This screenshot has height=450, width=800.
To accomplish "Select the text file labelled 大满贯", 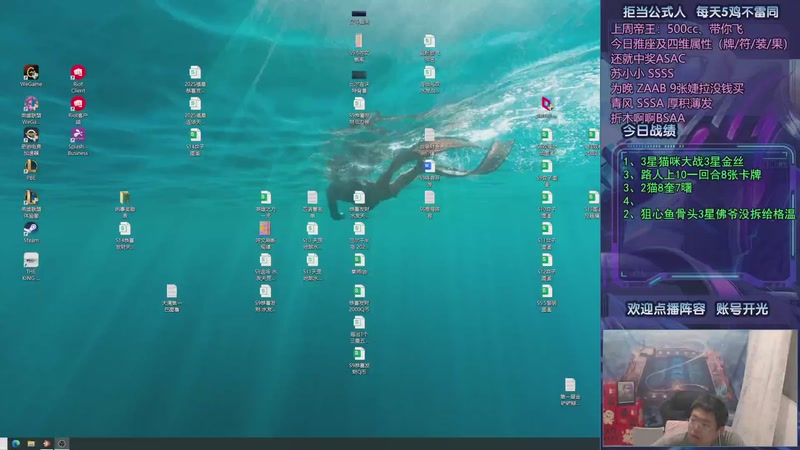I will 171,298.
